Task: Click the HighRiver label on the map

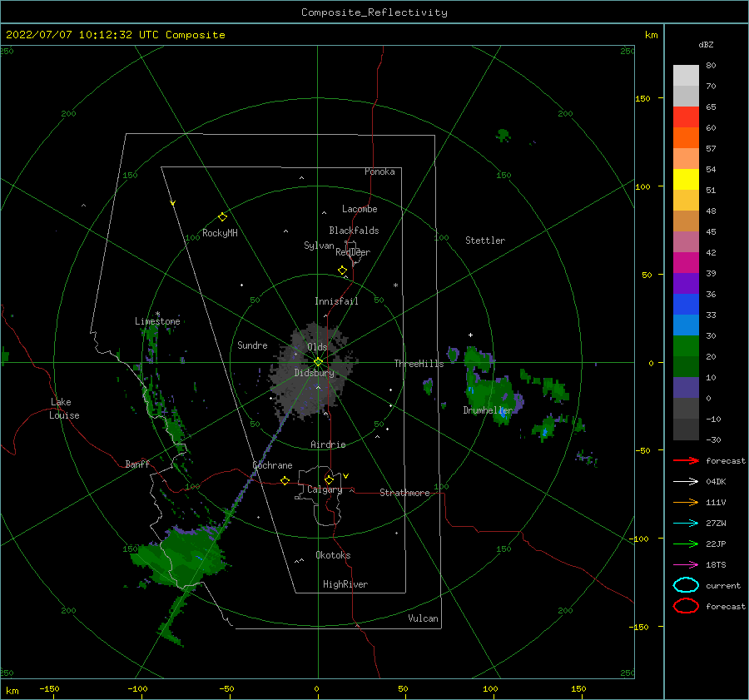Action: click(x=345, y=584)
